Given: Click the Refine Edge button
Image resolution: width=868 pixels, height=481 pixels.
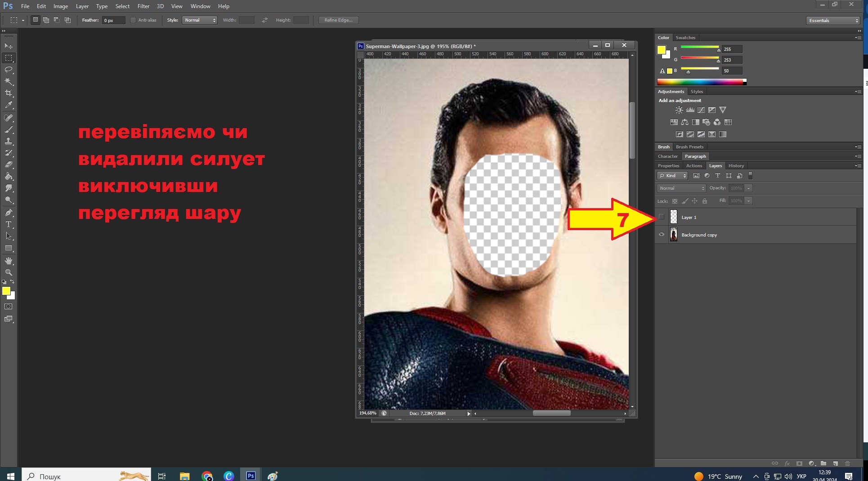Looking at the screenshot, I should click(338, 20).
